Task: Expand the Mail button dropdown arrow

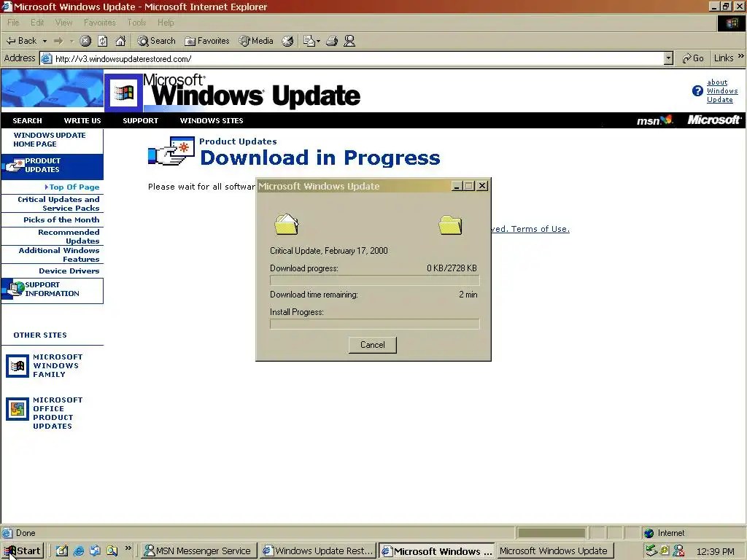Action: (x=318, y=42)
